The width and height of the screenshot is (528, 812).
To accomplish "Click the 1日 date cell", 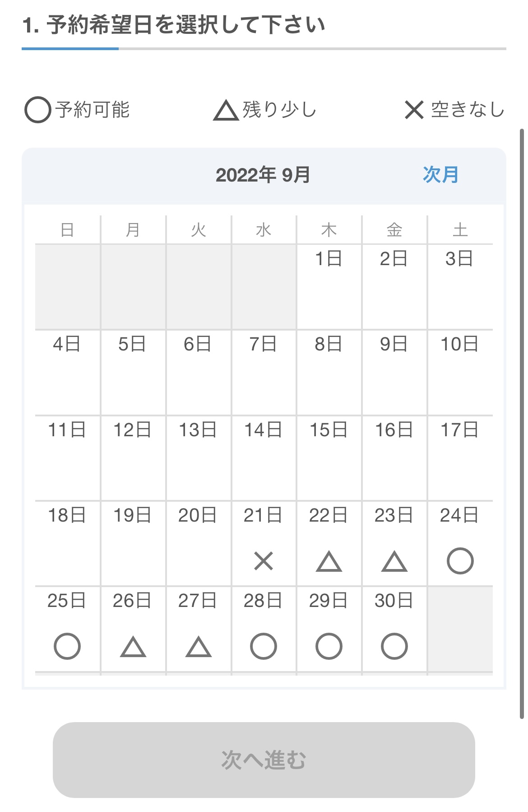I will click(x=329, y=287).
